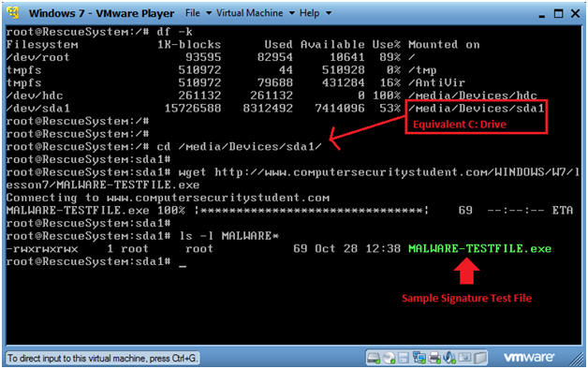Click the hard disk device icon in status bar
Screen dimensions: 588x369
tap(374, 358)
